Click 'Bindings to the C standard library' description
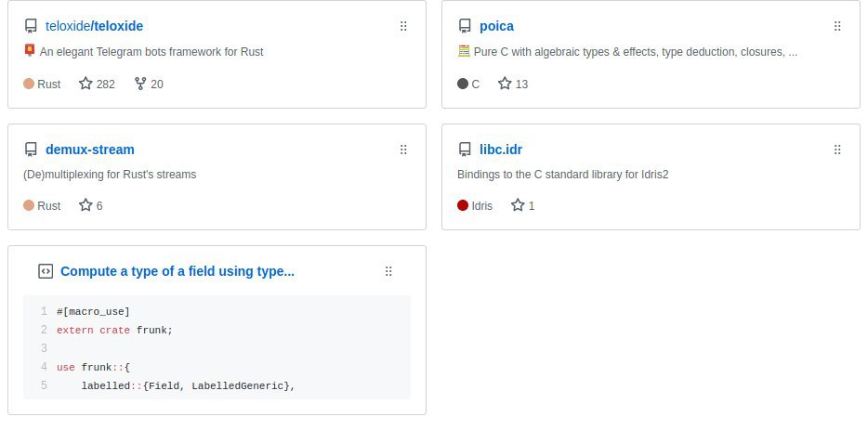Viewport: 868px width, 430px height. pos(563,175)
